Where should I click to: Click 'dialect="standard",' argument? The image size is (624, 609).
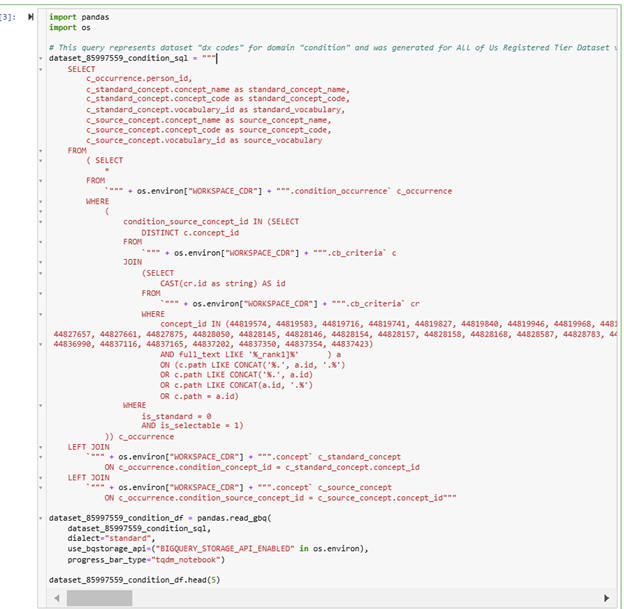(111, 539)
